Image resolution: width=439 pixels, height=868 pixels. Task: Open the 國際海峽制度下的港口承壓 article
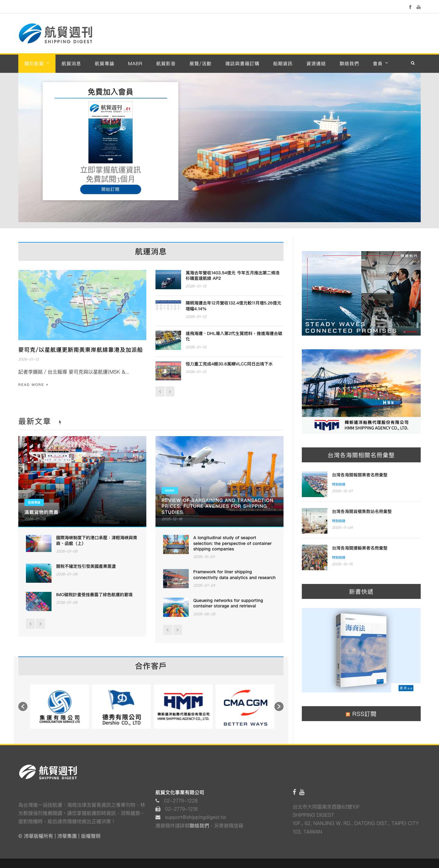click(x=96, y=540)
